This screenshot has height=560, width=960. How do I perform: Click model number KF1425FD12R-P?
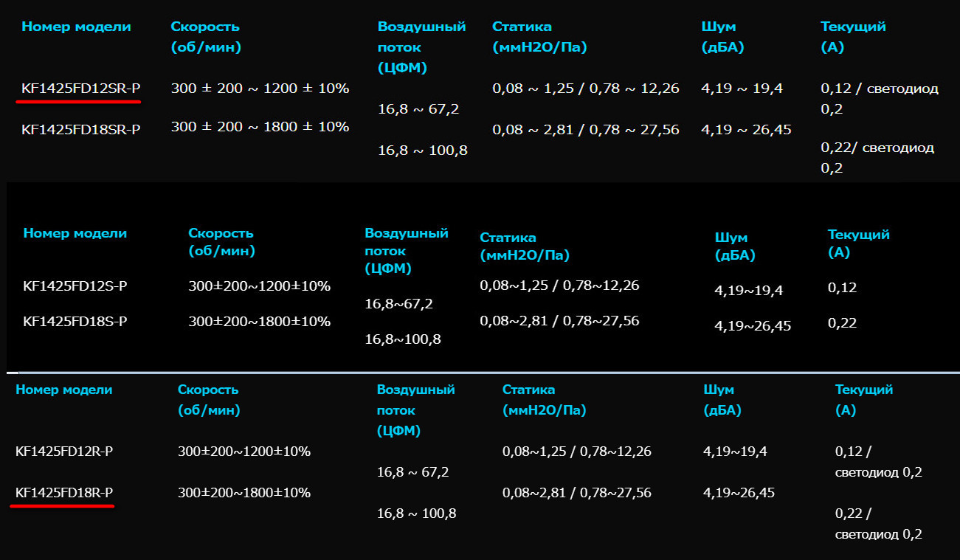click(64, 451)
